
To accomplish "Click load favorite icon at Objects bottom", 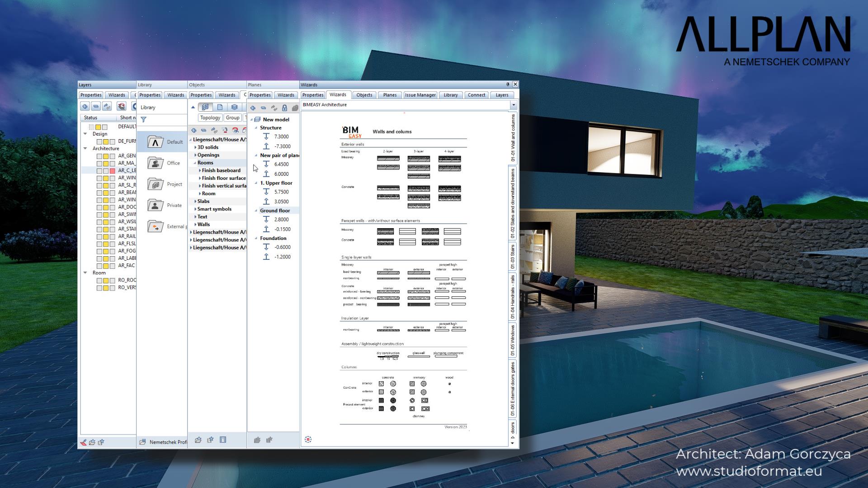I will coord(198,440).
